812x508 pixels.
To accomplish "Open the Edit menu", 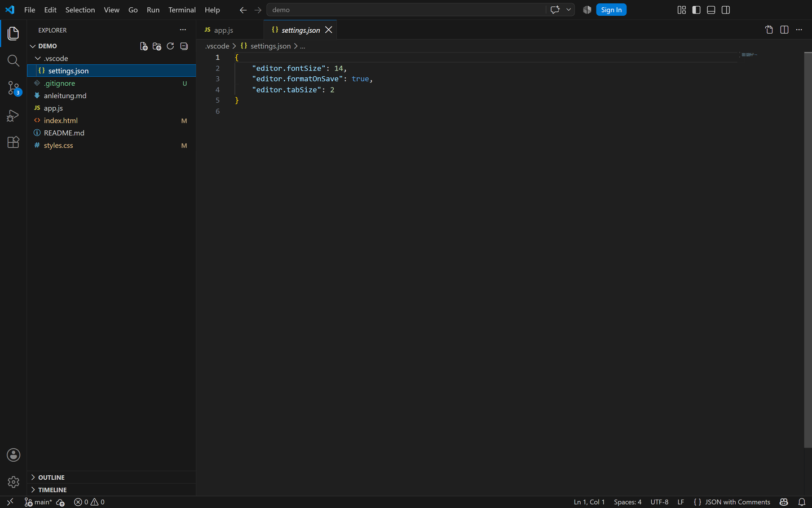I will coord(50,10).
